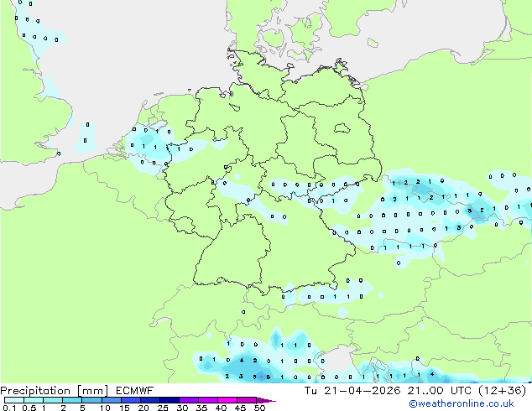This screenshot has width=532, height=411.
Task: Click the 10–15 mm legend color swatch
Action: [111, 400]
